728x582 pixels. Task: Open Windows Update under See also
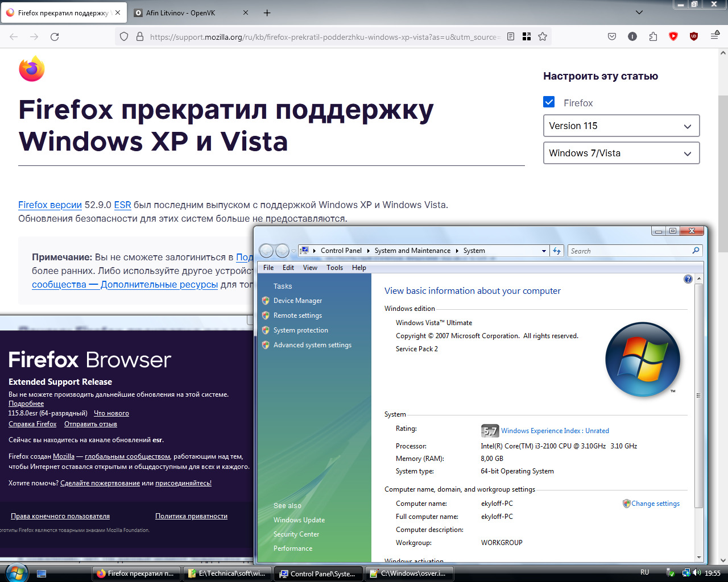(299, 520)
